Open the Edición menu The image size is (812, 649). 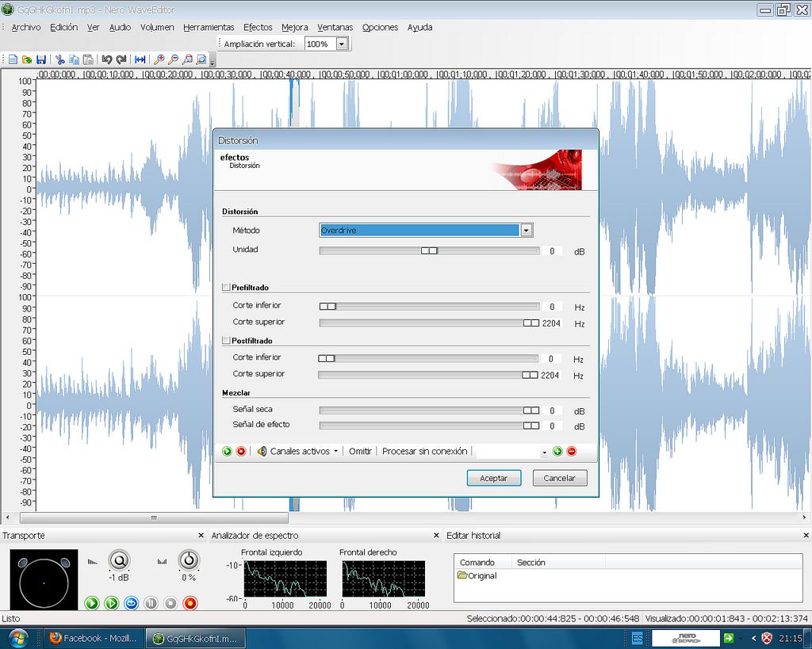(63, 28)
